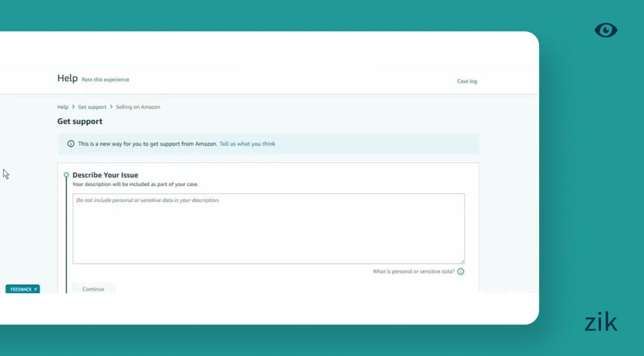644x356 pixels.
Task: Click the textarea resize handle corner
Action: click(x=462, y=260)
